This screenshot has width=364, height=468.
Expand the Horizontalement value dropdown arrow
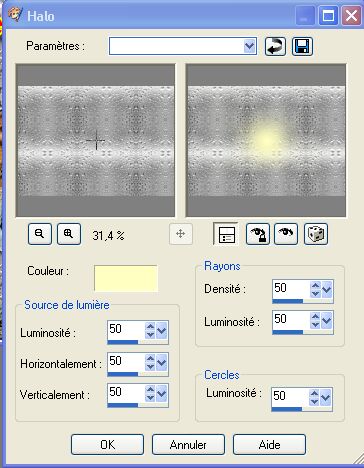(162, 362)
